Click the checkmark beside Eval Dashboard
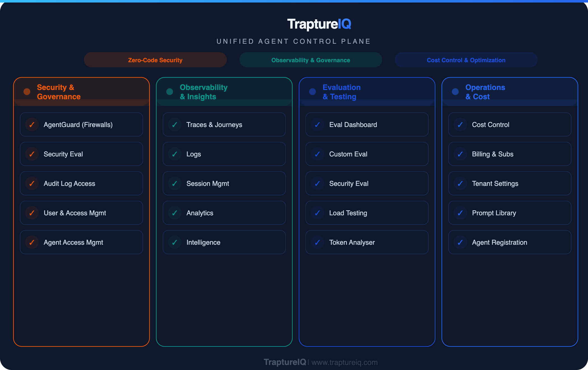Viewport: 588px width, 370px height. 318,125
